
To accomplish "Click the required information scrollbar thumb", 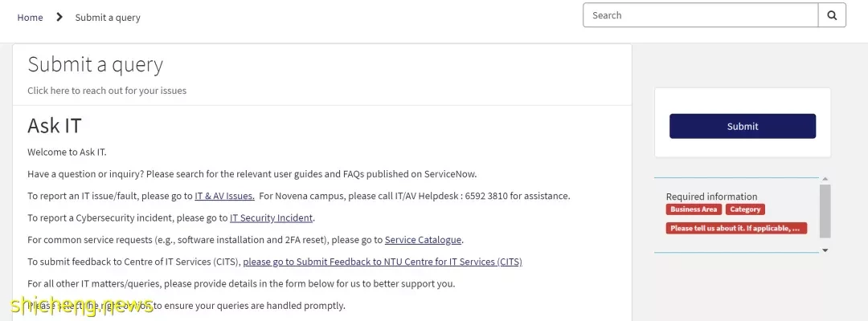I will [x=825, y=211].
